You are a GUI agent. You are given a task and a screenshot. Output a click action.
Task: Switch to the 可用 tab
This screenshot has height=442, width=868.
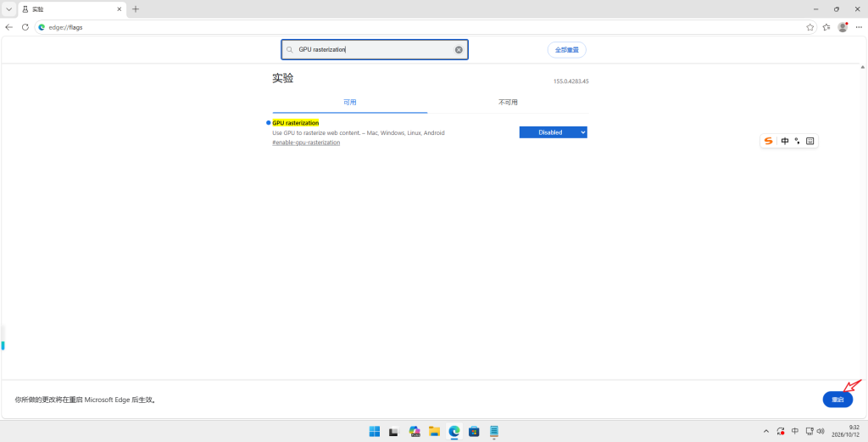coord(350,103)
